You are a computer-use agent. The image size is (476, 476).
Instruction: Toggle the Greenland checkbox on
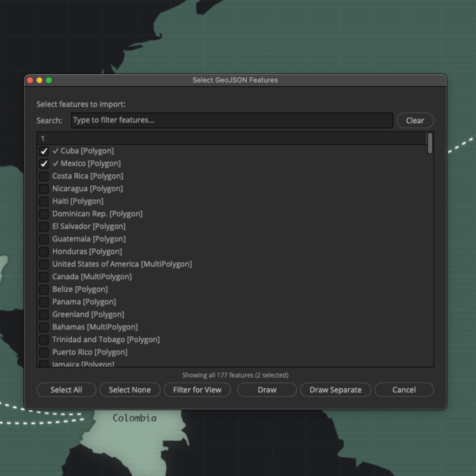click(x=44, y=314)
